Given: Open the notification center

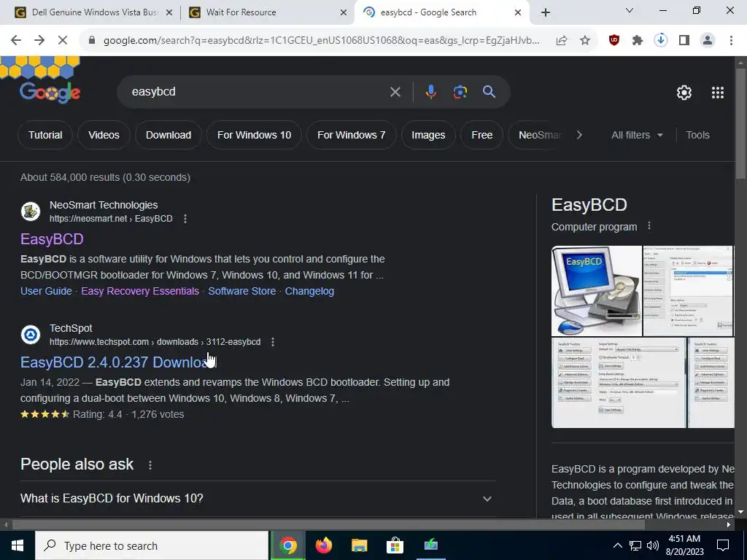Looking at the screenshot, I should pyautogui.click(x=723, y=545).
